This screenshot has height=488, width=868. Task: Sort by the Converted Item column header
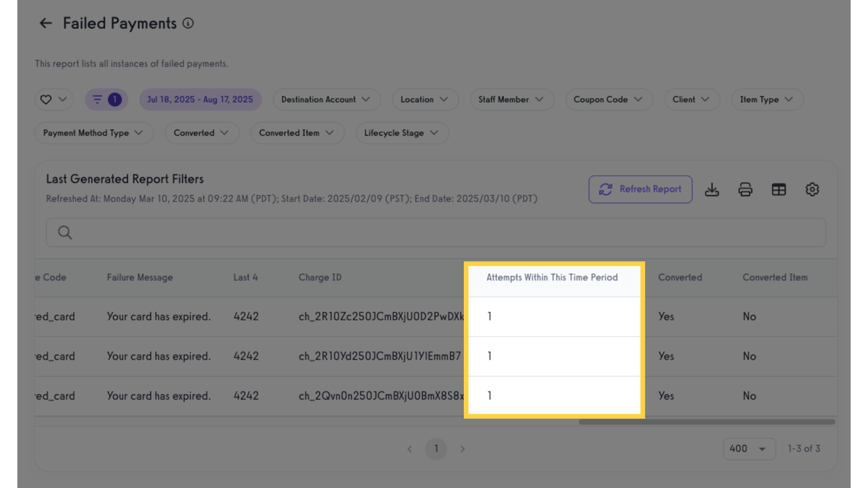(x=775, y=278)
